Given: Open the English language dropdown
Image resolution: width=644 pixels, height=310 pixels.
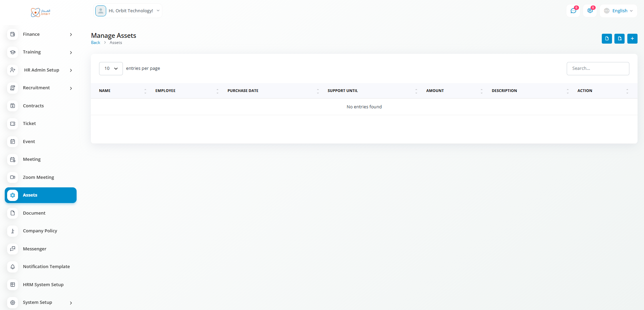Looking at the screenshot, I should (x=618, y=11).
